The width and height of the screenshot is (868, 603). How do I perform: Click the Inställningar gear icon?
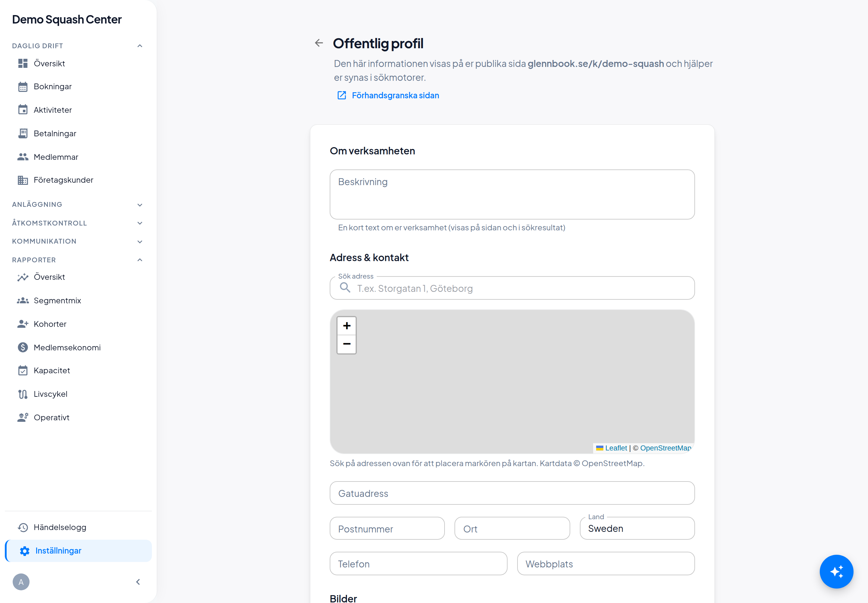(24, 551)
